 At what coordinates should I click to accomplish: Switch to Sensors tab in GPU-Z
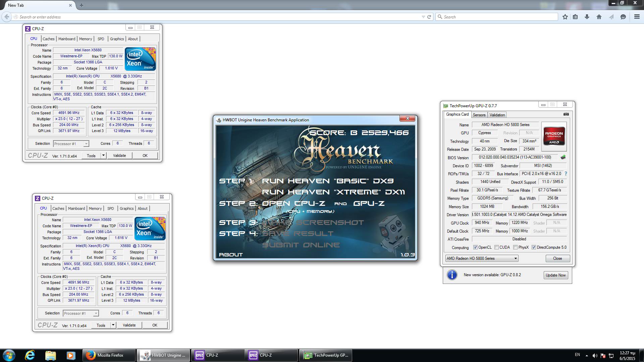click(479, 115)
